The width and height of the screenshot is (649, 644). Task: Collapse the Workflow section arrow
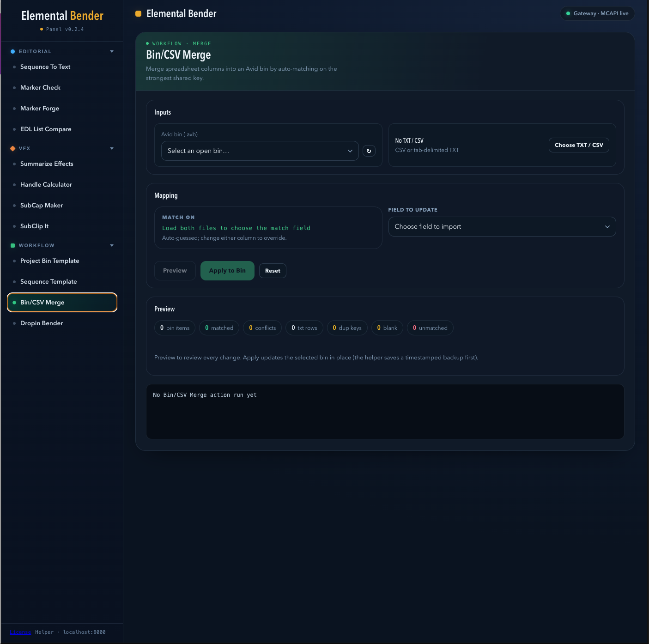[112, 246]
